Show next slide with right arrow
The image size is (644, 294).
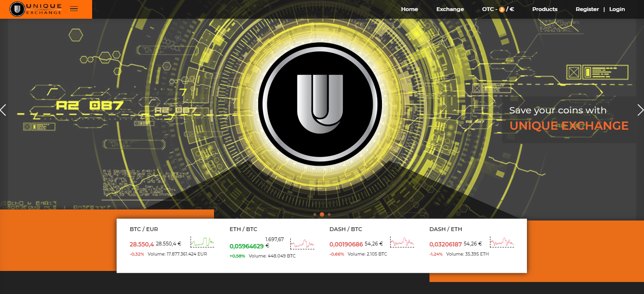(640, 110)
